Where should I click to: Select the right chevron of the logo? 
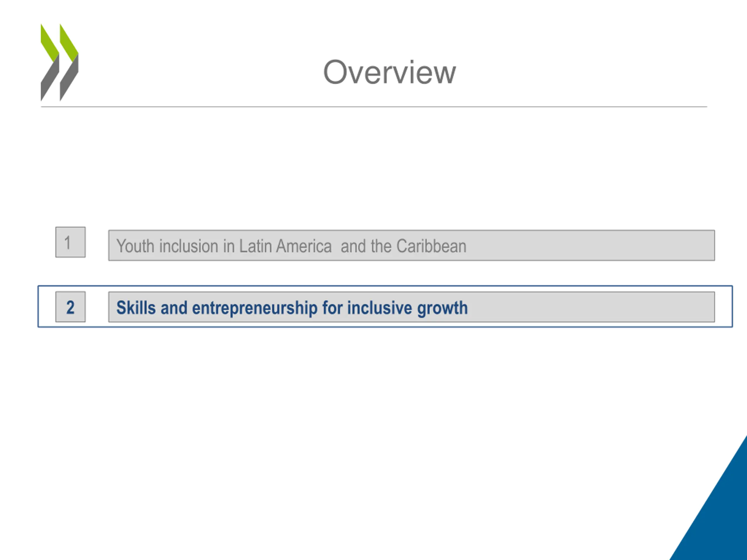click(69, 62)
